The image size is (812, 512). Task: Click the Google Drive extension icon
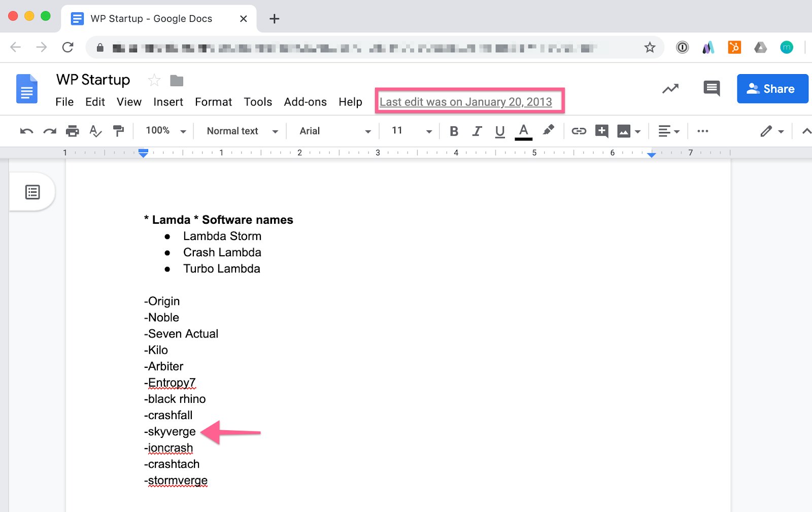click(x=760, y=48)
